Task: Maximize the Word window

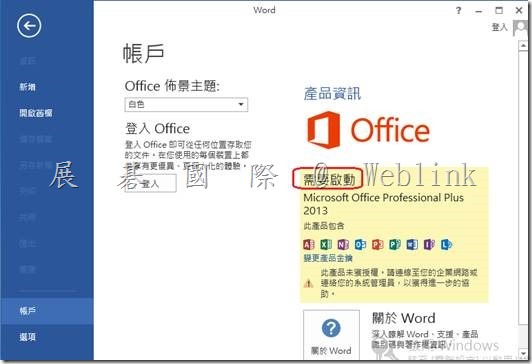Action: coord(499,11)
